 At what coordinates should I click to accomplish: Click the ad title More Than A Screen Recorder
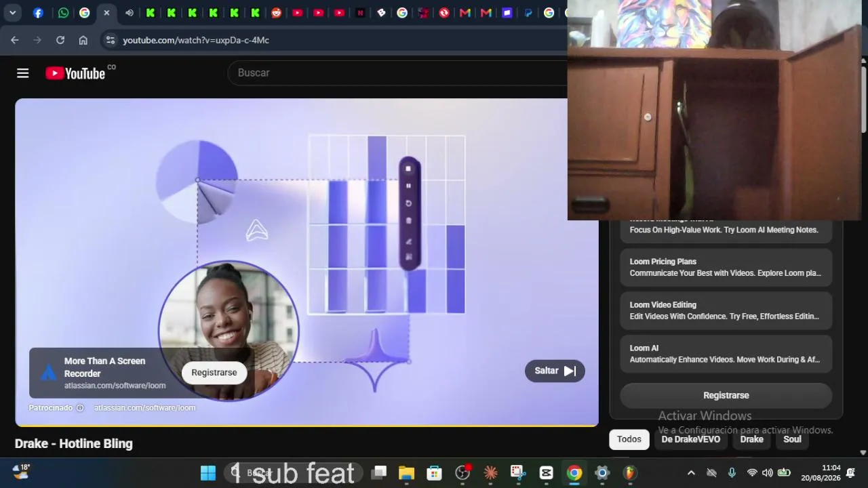(104, 367)
